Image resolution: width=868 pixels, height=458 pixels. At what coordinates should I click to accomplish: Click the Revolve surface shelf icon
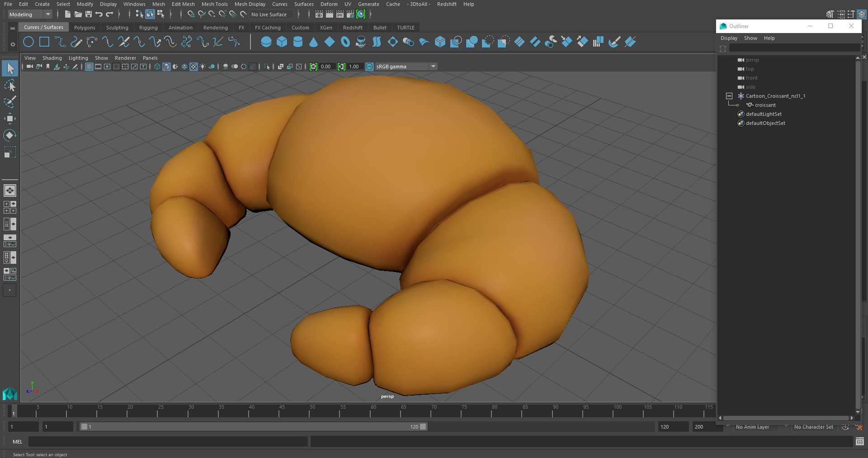(361, 42)
